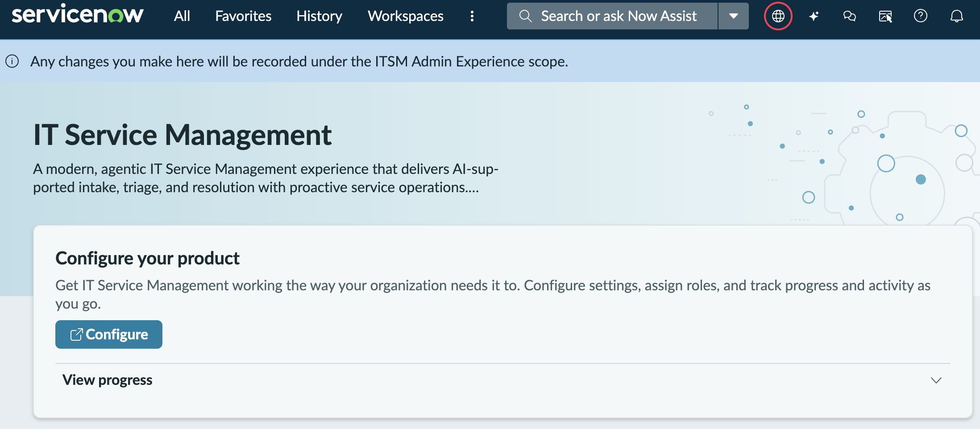Screen dimensions: 980x429
Task: Click the ITSM Admin Experience scope message
Action: [299, 61]
